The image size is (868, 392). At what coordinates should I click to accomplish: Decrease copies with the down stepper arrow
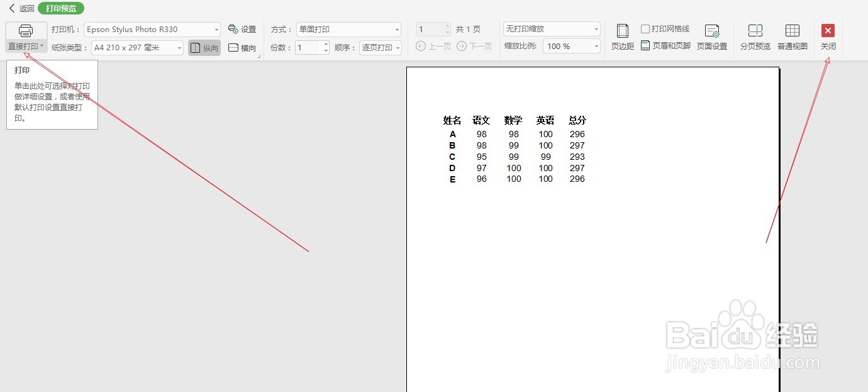point(326,51)
